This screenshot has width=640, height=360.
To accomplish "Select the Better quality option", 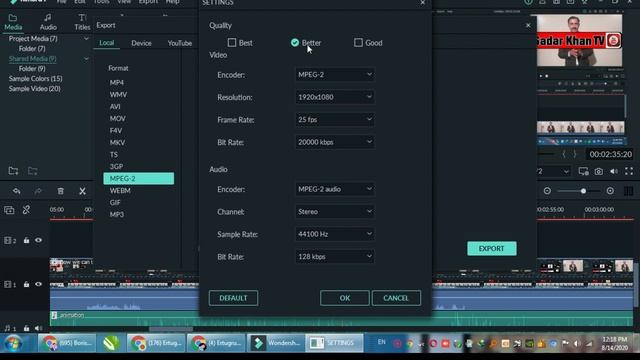I will tap(295, 42).
